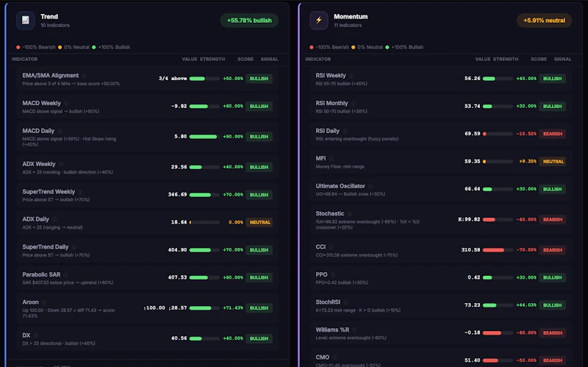This screenshot has height=367, width=588.
Task: Open info icon next to ADX Weekly
Action: 61,164
